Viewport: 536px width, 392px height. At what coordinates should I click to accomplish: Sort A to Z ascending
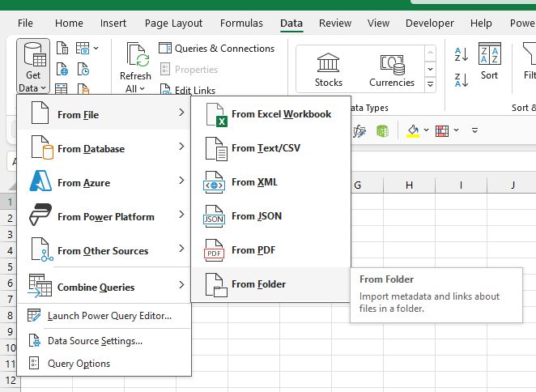click(x=462, y=55)
